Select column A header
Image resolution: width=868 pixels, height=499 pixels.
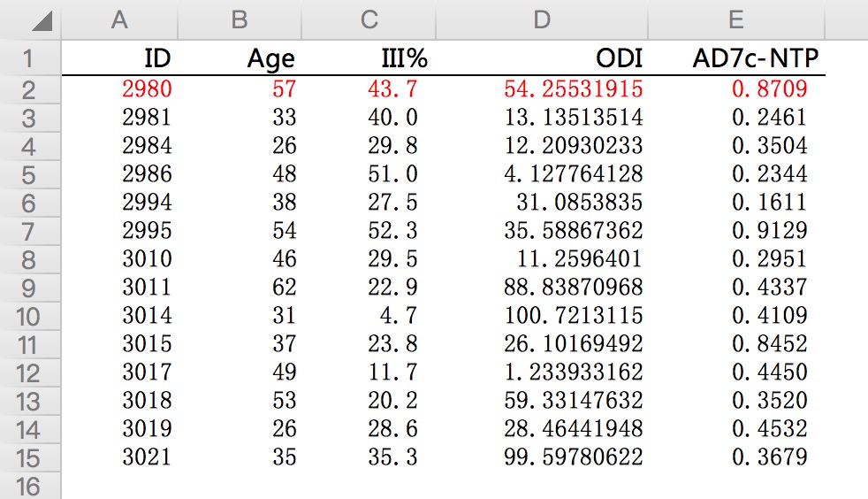[119, 20]
